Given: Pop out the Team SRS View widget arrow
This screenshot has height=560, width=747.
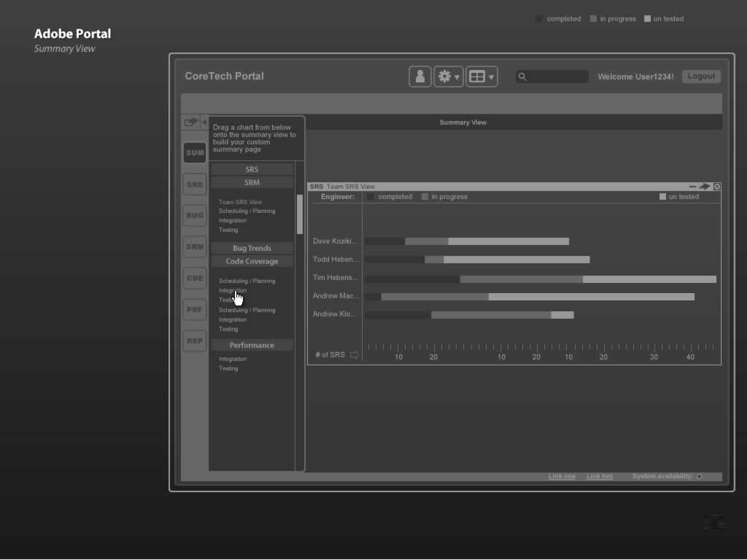Looking at the screenshot, I should [x=705, y=186].
